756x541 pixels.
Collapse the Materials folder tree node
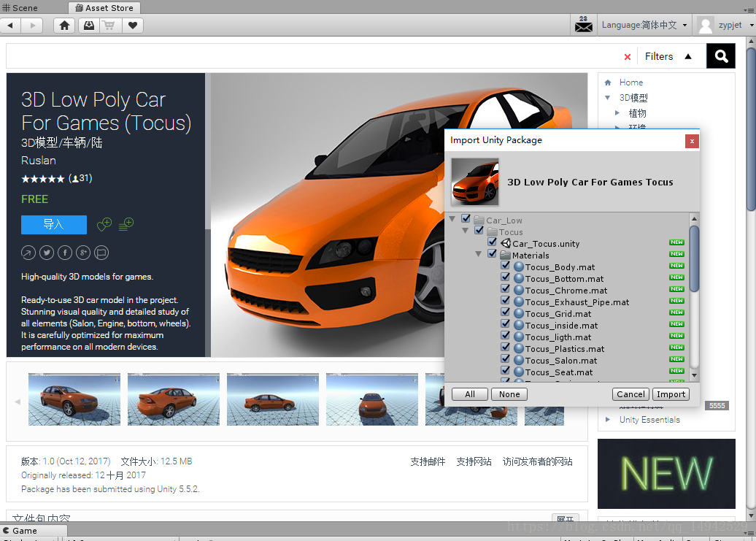pyautogui.click(x=478, y=254)
